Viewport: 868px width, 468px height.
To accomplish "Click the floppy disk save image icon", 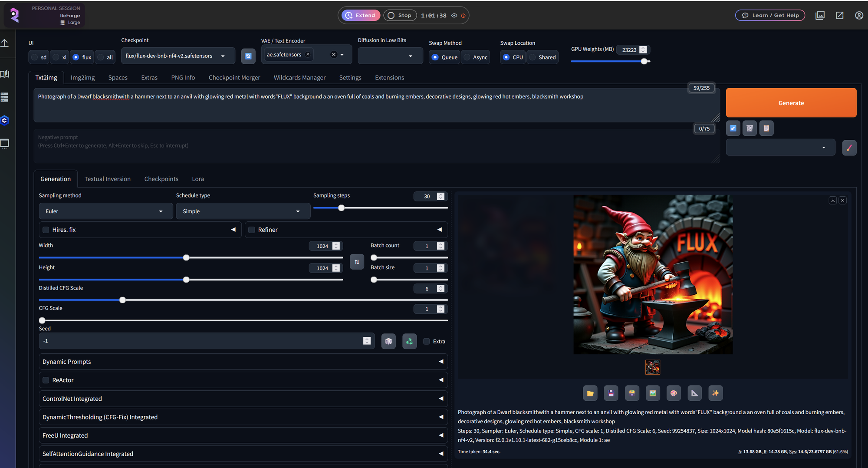I will tap(611, 393).
